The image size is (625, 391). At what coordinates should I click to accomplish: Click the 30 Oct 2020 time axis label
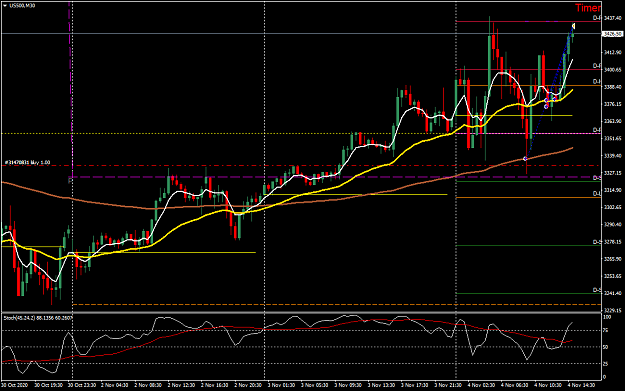(14, 385)
